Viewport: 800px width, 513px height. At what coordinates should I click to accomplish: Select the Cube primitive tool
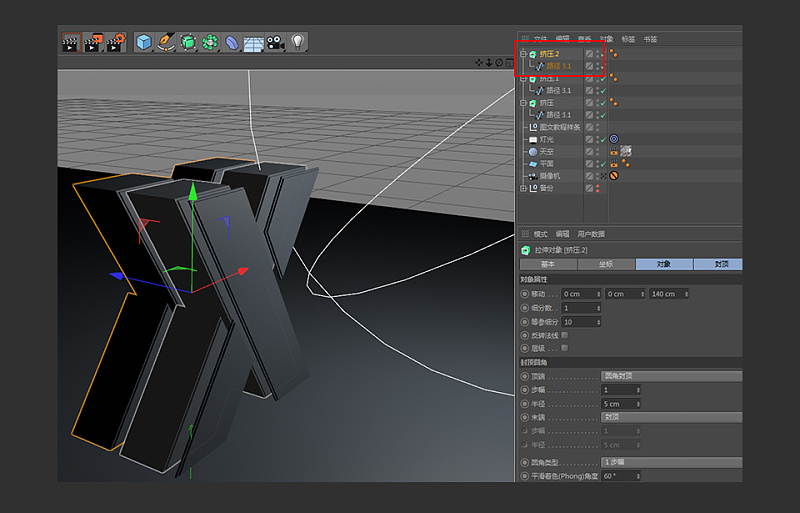144,42
